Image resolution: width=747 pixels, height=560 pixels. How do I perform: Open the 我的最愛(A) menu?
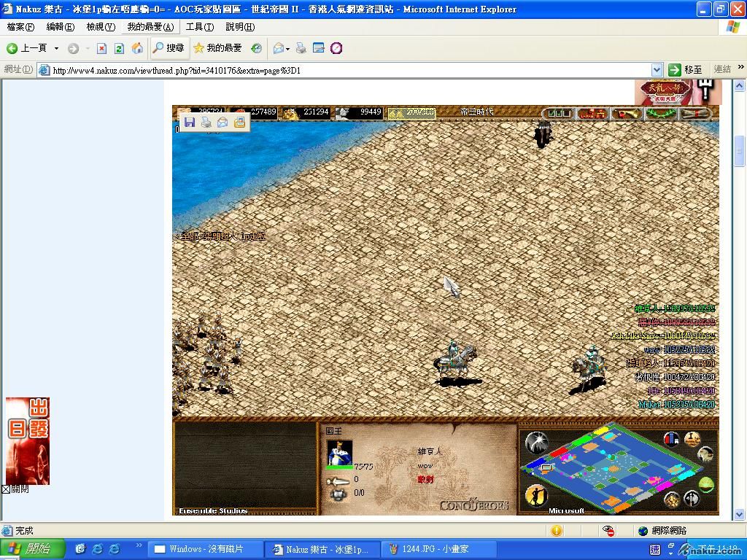click(x=150, y=27)
